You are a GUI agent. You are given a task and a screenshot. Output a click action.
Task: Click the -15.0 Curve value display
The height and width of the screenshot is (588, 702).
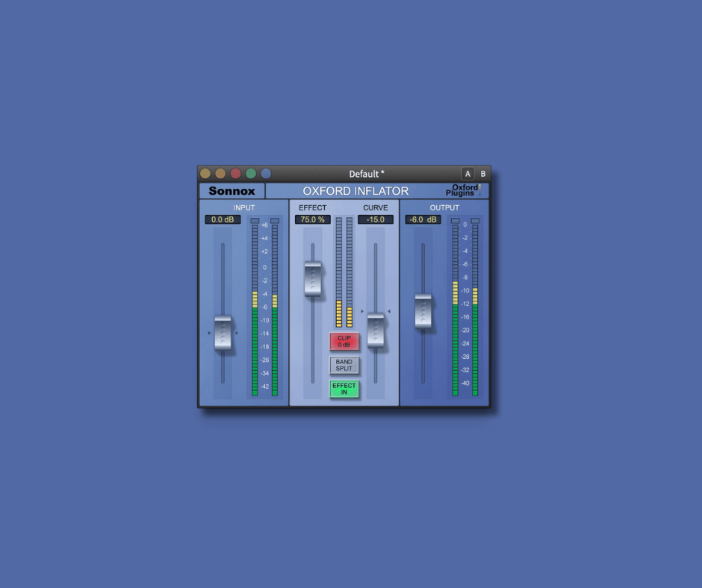coord(375,219)
